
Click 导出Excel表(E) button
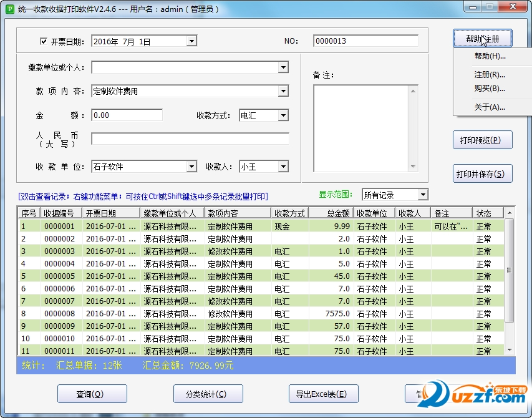point(323,394)
